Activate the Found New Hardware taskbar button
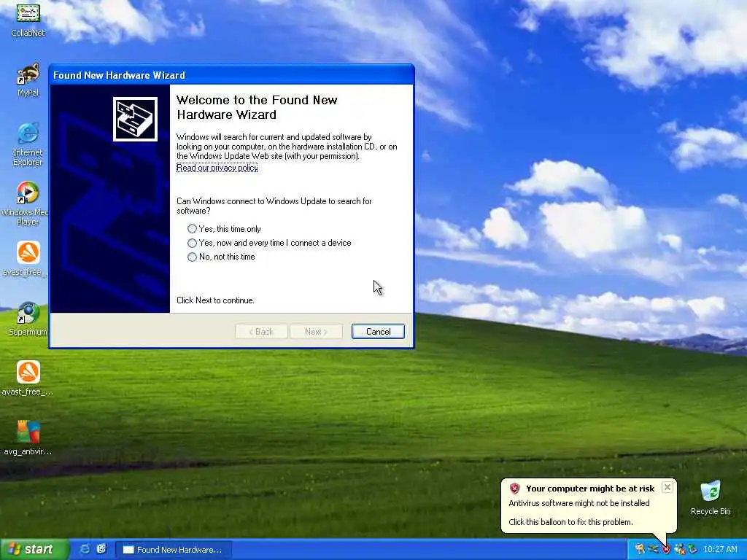 tap(174, 550)
